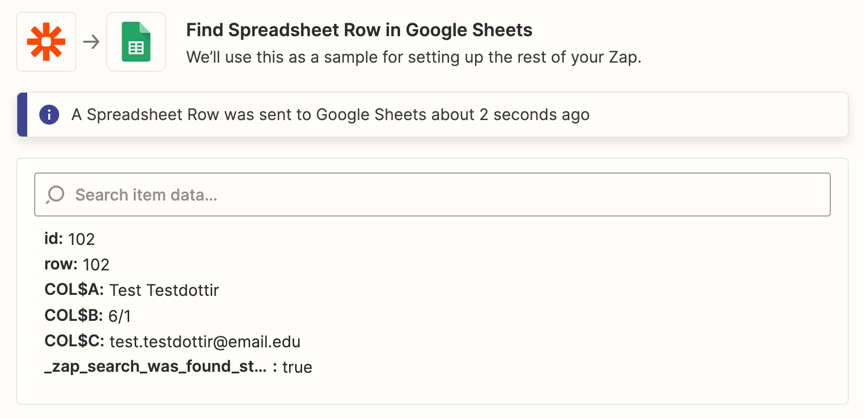
Task: Click the 'Test Testdottir' name value
Action: click(164, 291)
